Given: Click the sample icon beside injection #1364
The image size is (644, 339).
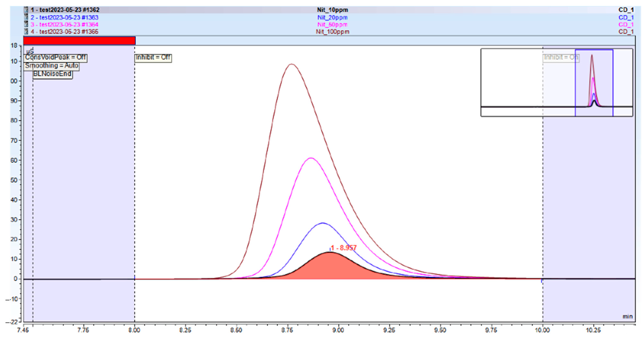Looking at the screenshot, I should (26, 24).
